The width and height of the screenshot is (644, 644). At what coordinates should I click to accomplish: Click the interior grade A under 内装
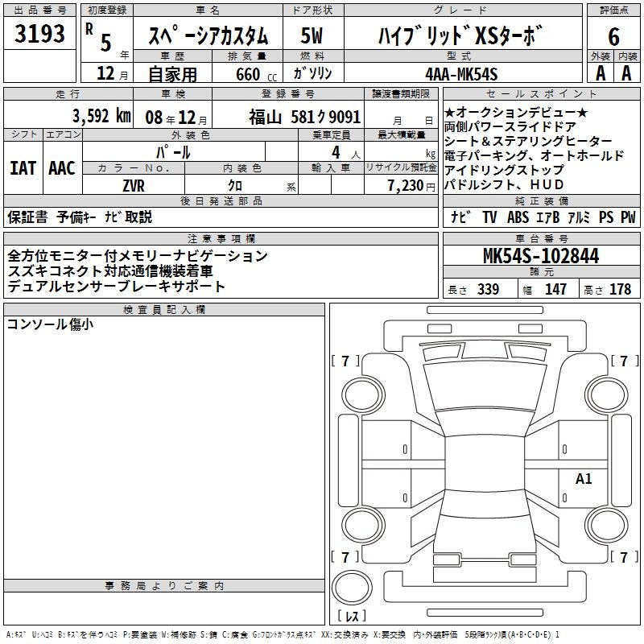[626, 73]
